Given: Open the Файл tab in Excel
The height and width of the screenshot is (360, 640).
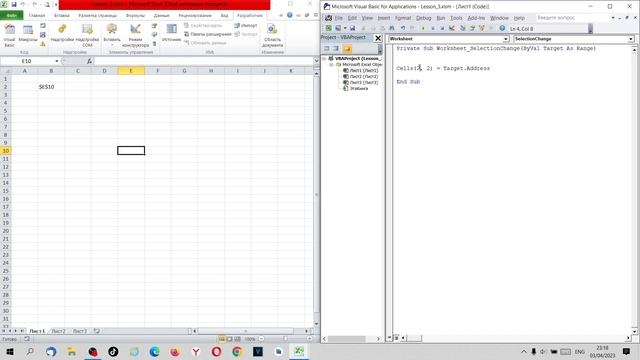Looking at the screenshot, I should 11,16.
